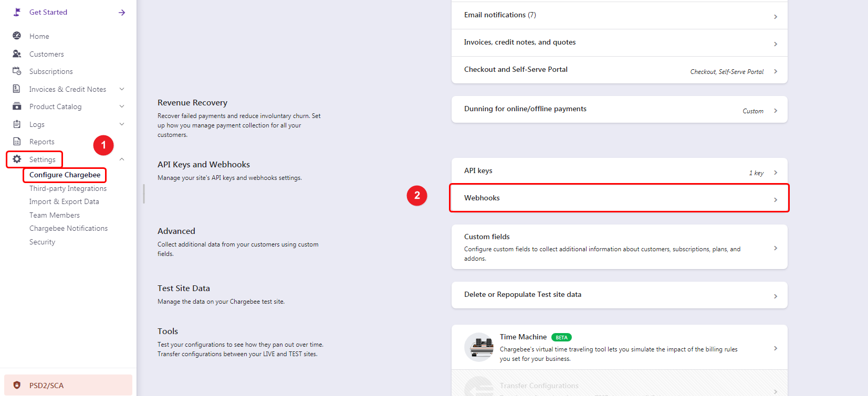The width and height of the screenshot is (868, 396).
Task: Click the Home dashboard icon in sidebar
Action: point(17,36)
